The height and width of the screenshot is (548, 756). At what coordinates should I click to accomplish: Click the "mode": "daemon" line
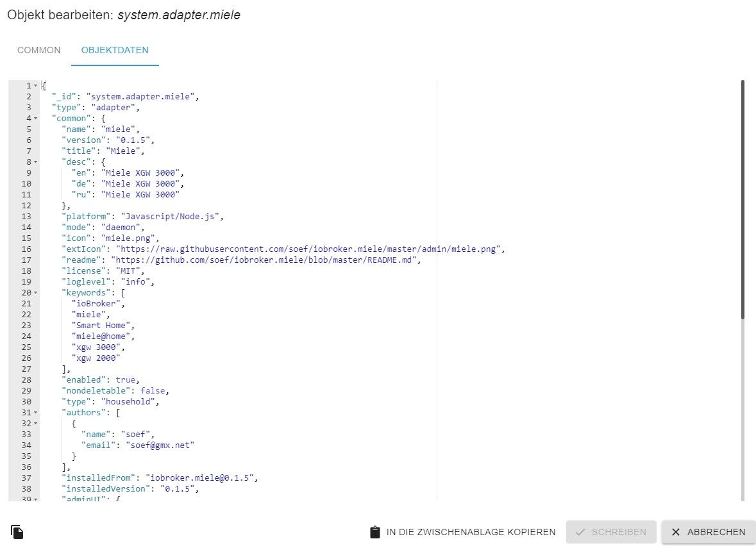tap(103, 227)
